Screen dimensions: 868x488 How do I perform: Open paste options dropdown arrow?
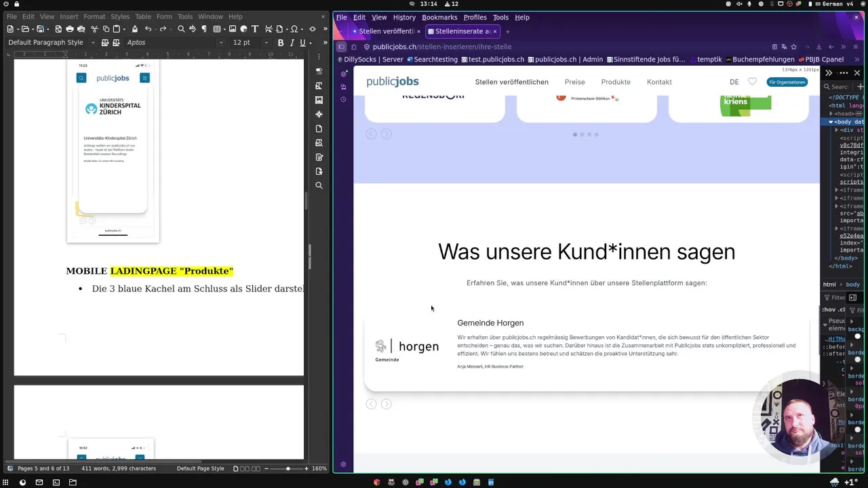tap(123, 29)
